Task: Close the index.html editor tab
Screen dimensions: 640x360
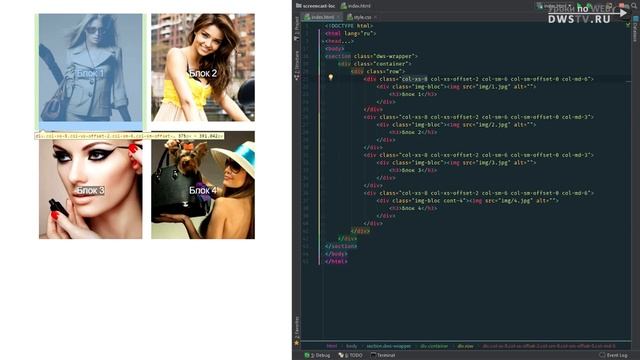Action: [339, 17]
